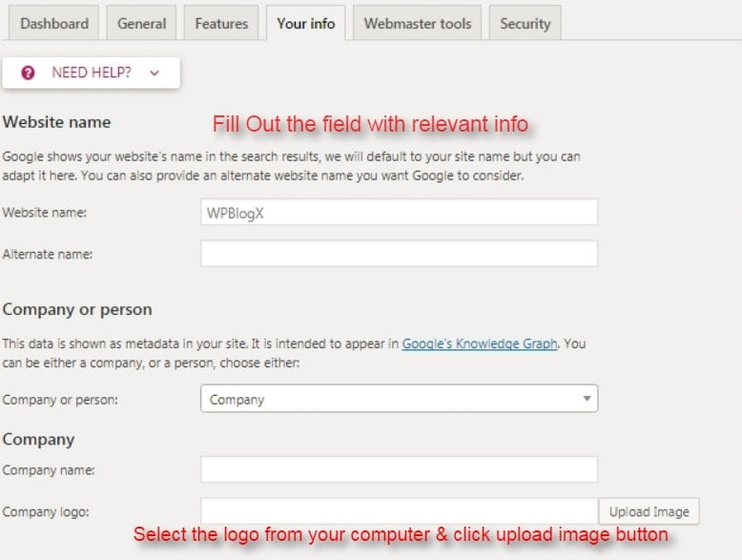Click into the Company name field
The image size is (742, 560).
[399, 469]
